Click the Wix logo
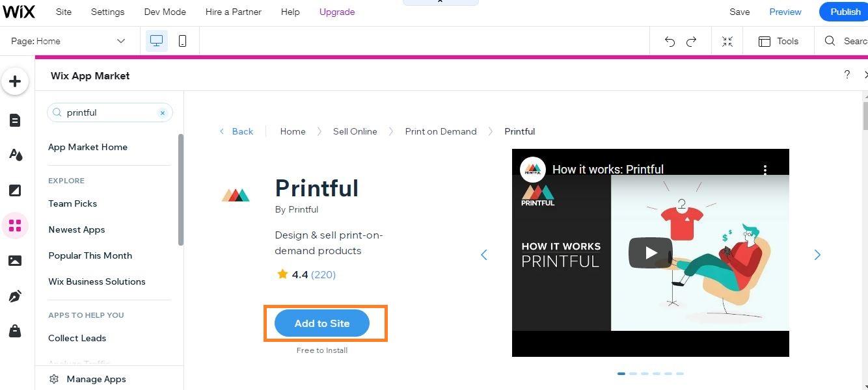Image resolution: width=868 pixels, height=390 pixels. pos(18,12)
